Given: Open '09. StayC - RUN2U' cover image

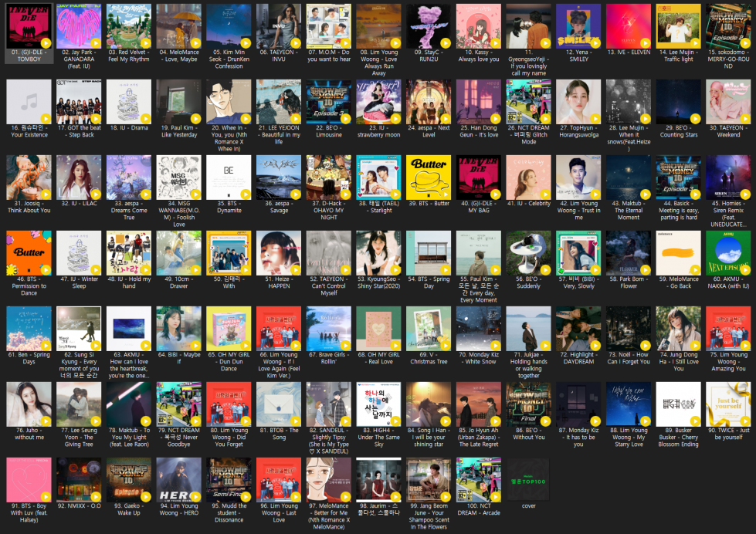Looking at the screenshot, I should (429, 26).
